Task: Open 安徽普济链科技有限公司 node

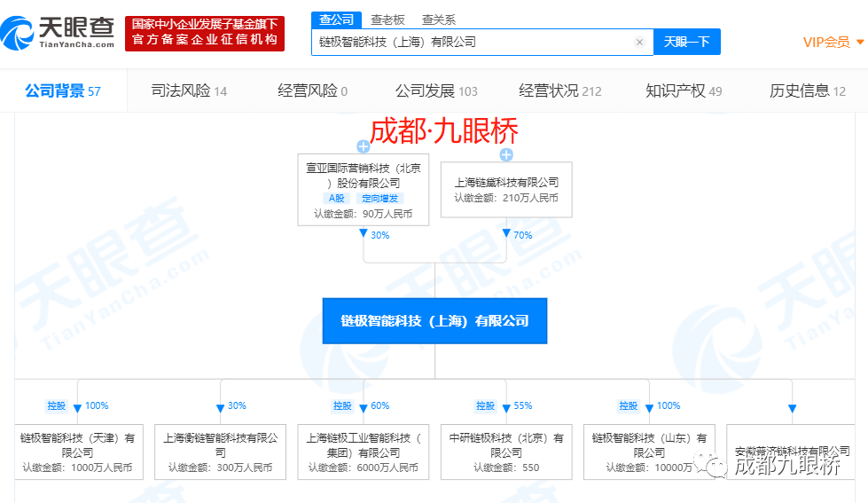Action: point(792,452)
